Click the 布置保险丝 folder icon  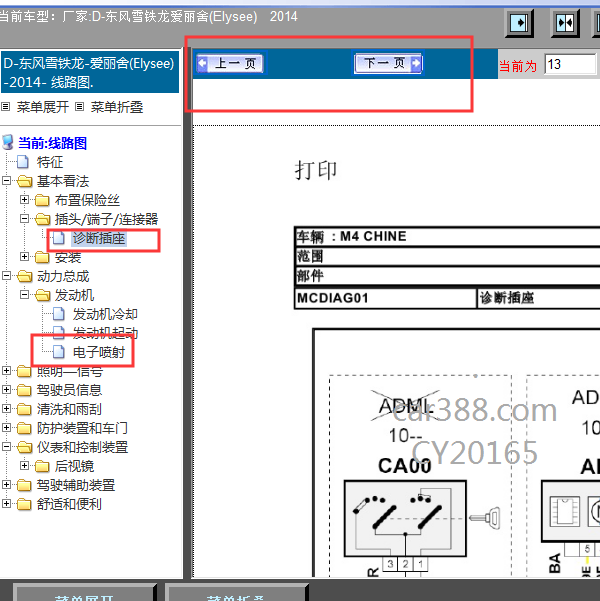(42, 200)
